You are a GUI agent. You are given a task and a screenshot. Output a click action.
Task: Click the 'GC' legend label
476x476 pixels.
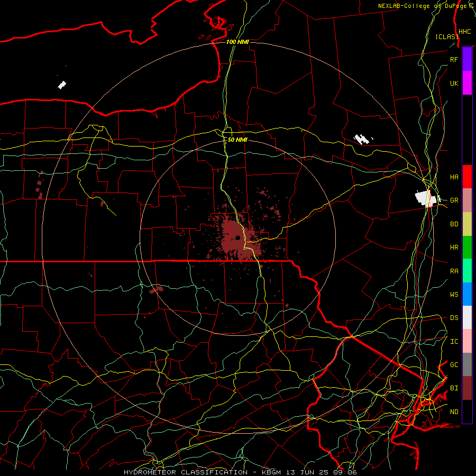click(x=454, y=365)
